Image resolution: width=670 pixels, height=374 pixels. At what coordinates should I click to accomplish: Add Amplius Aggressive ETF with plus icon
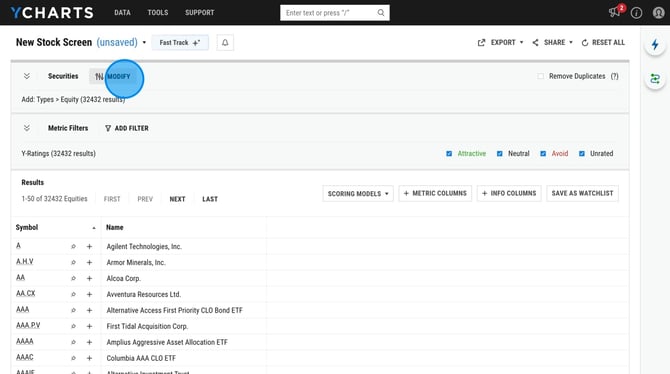tap(89, 342)
